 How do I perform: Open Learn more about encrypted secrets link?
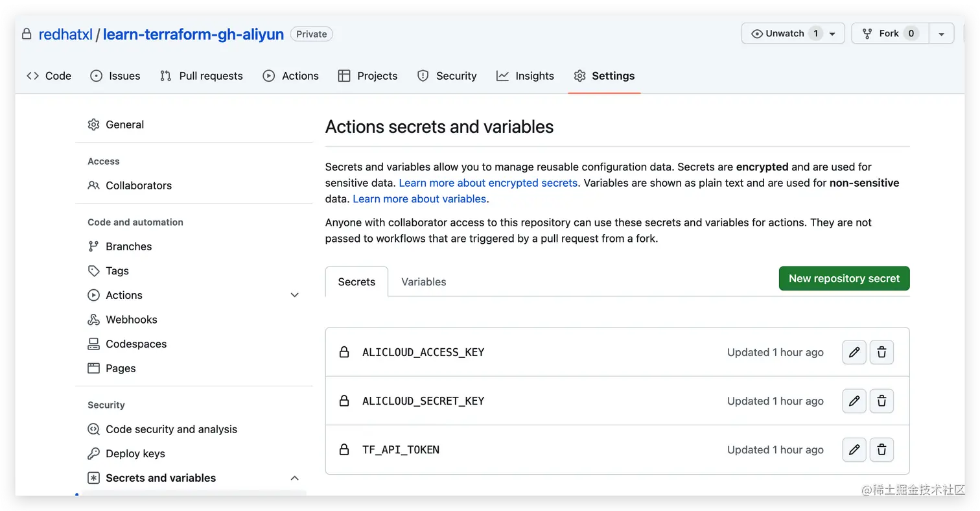pyautogui.click(x=488, y=183)
